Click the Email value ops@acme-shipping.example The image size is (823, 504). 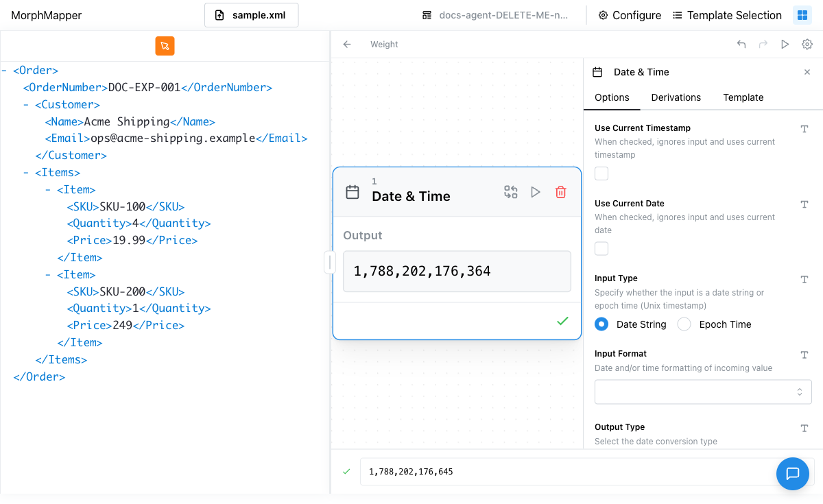click(174, 138)
